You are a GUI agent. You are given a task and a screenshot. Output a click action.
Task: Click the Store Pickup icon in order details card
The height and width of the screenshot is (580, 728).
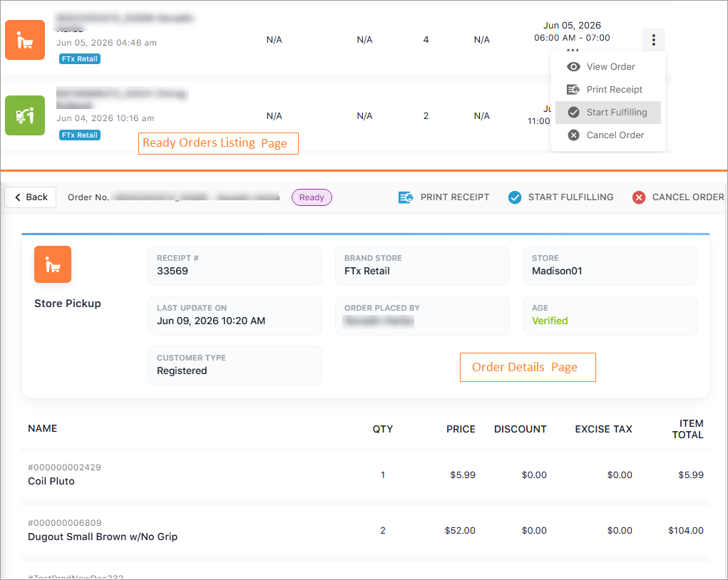[x=53, y=264]
